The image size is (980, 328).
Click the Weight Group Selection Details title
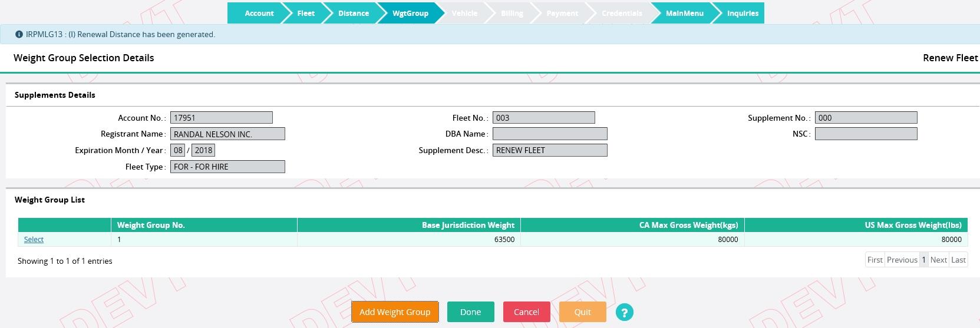84,58
